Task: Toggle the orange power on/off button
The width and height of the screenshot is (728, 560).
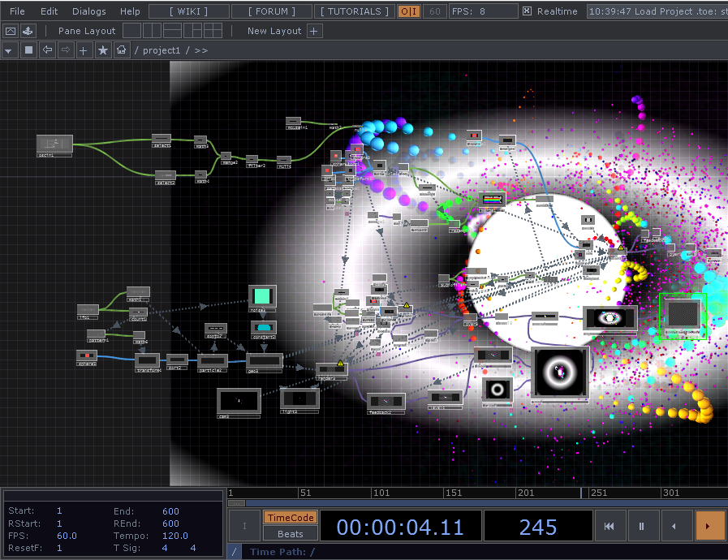Action: [x=409, y=11]
